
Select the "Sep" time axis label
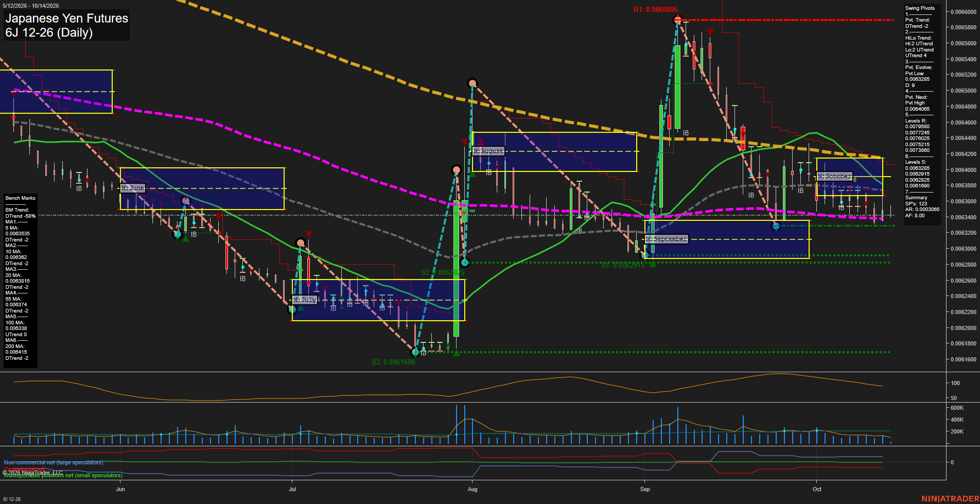pos(645,489)
